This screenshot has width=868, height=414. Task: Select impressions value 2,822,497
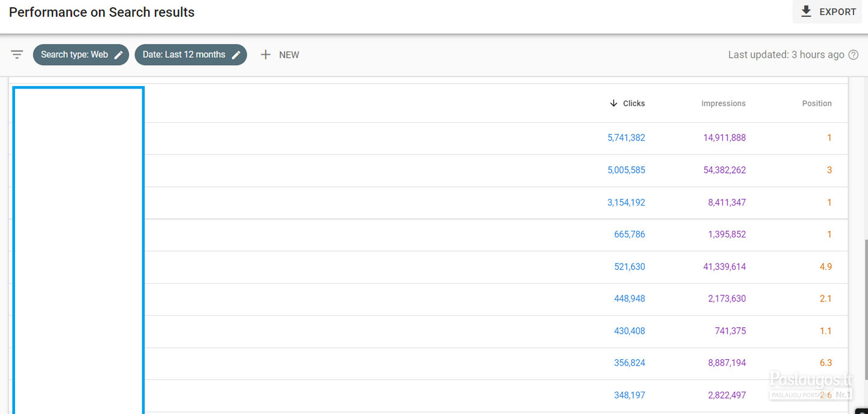click(727, 395)
